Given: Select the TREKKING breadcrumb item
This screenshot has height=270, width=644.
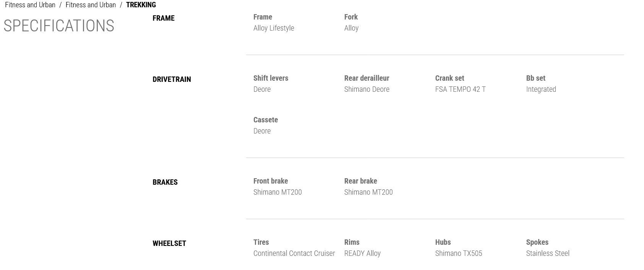Looking at the screenshot, I should coord(141,5).
